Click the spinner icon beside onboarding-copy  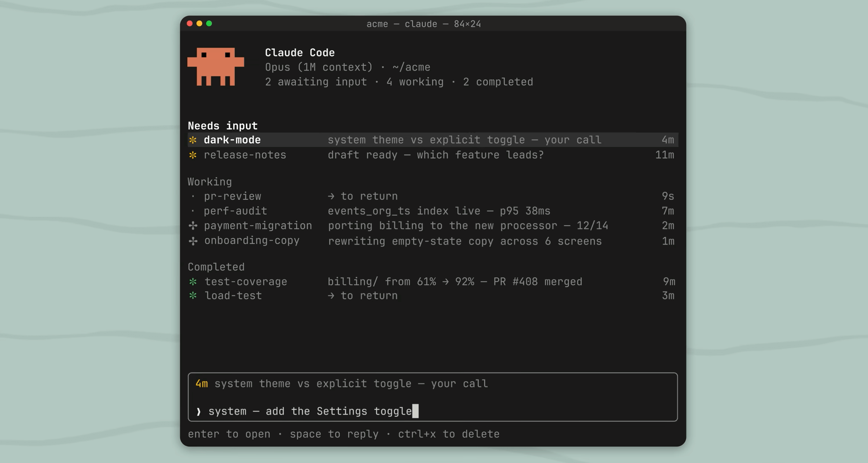[x=193, y=241]
